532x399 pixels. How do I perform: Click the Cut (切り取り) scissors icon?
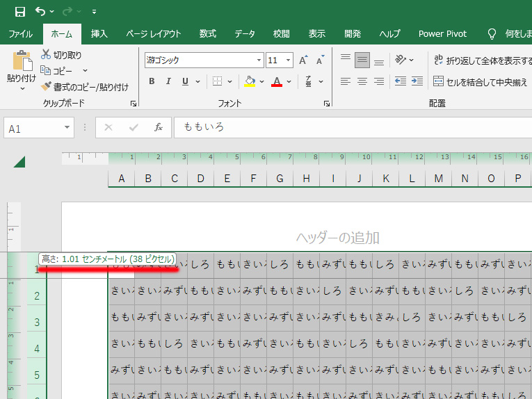(x=46, y=55)
